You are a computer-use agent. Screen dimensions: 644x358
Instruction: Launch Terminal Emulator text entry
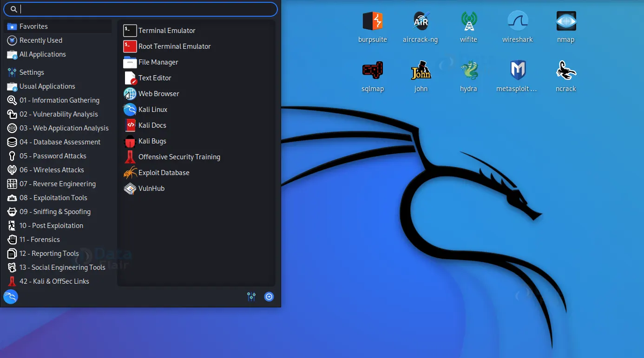click(x=167, y=31)
